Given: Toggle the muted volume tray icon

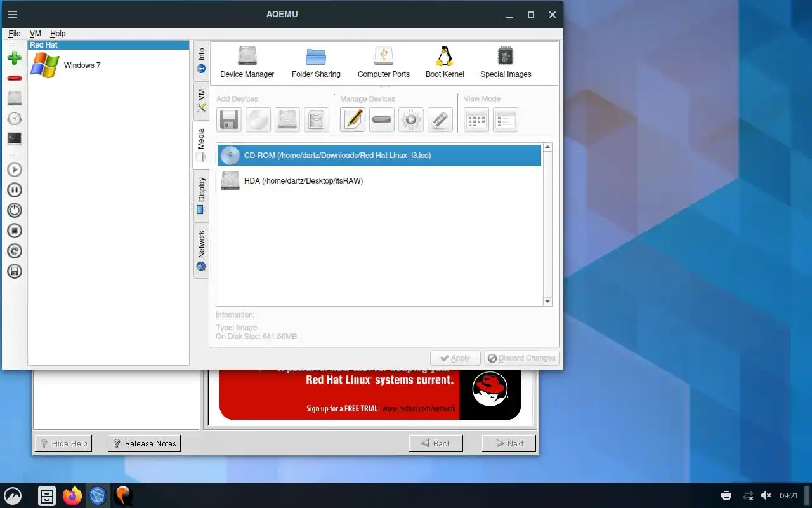Looking at the screenshot, I should point(766,495).
